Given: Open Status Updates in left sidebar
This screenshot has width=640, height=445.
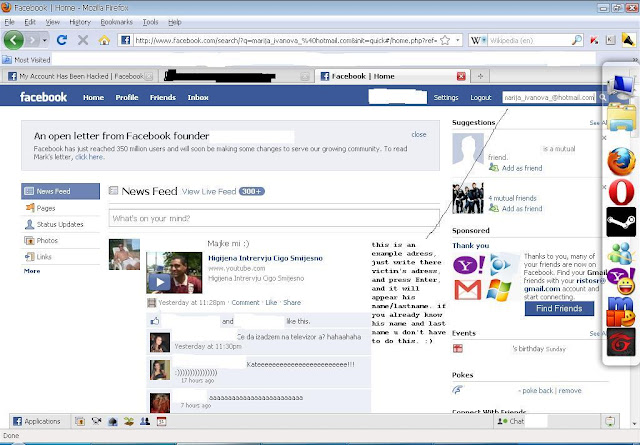Looking at the screenshot, I should pyautogui.click(x=60, y=224).
